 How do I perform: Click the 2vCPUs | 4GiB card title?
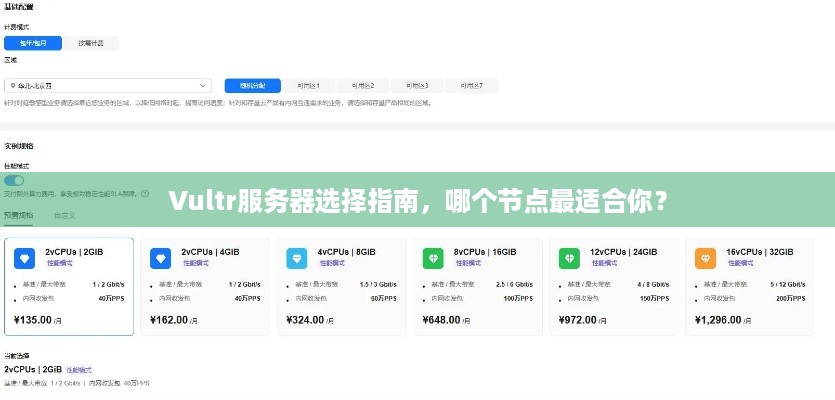coord(210,252)
